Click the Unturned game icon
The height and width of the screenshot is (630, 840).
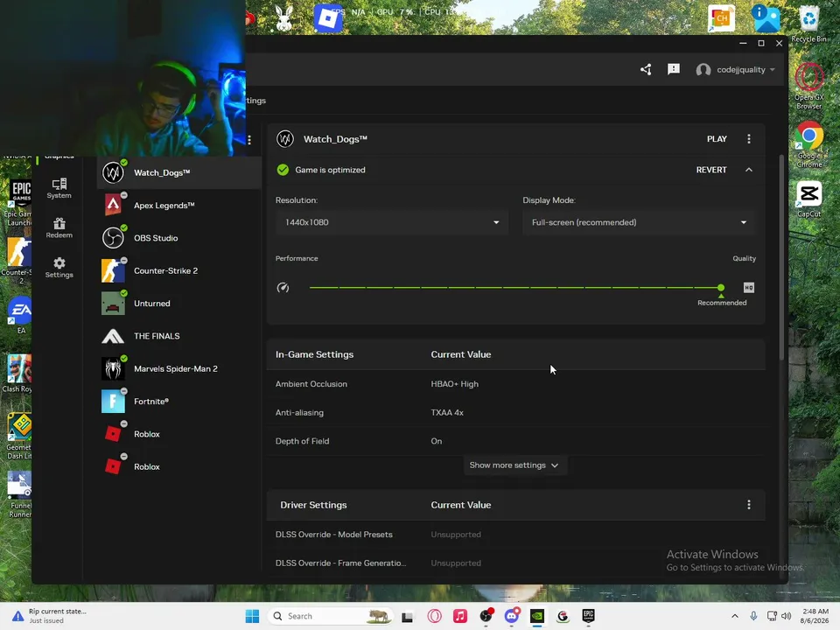[x=113, y=304]
